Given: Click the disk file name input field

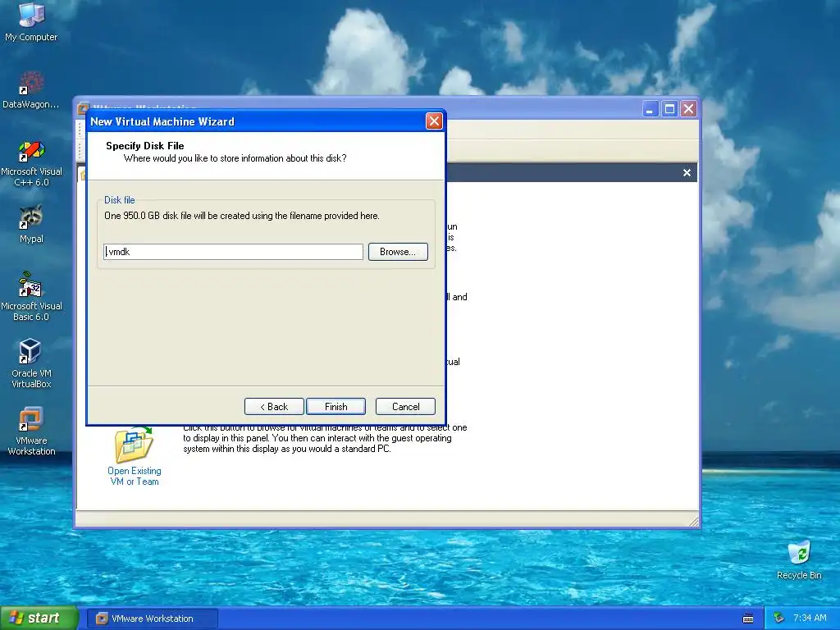Looking at the screenshot, I should pyautogui.click(x=233, y=252).
